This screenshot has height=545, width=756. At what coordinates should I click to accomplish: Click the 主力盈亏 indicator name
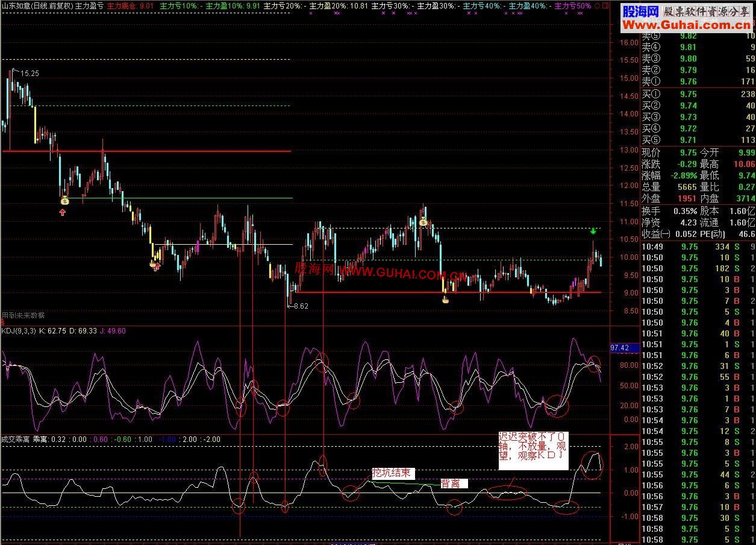coord(89,5)
